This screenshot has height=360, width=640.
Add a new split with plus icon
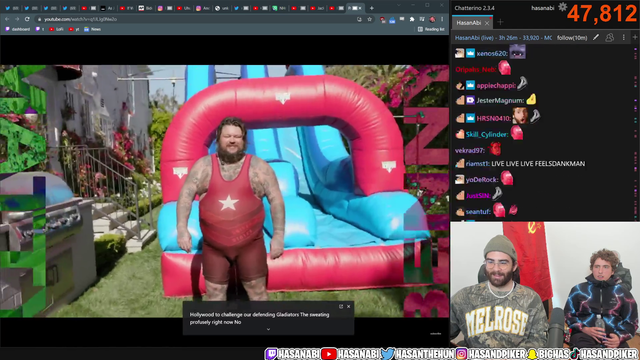(x=635, y=37)
